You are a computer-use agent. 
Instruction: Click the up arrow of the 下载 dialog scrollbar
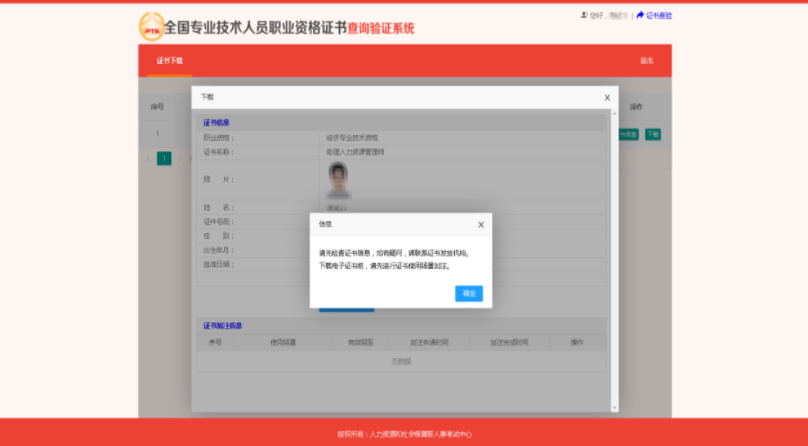614,113
